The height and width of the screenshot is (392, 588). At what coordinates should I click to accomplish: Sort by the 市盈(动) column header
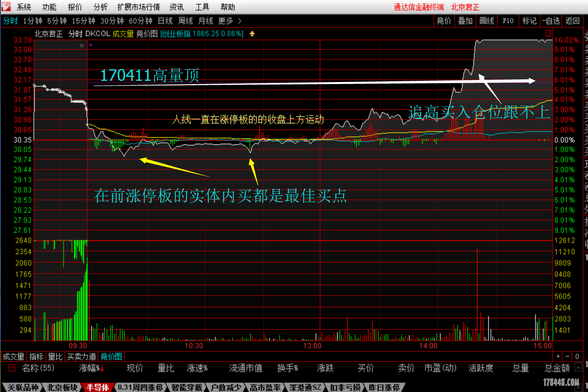coord(440,368)
